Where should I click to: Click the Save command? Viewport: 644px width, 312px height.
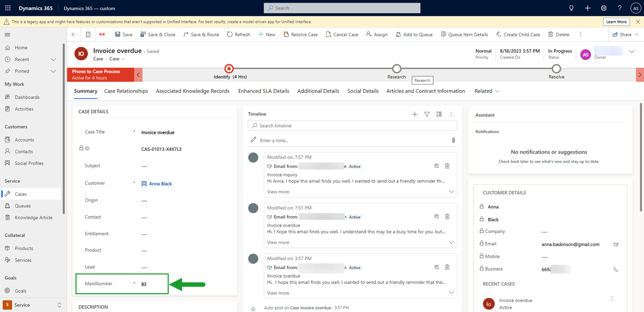coord(124,35)
